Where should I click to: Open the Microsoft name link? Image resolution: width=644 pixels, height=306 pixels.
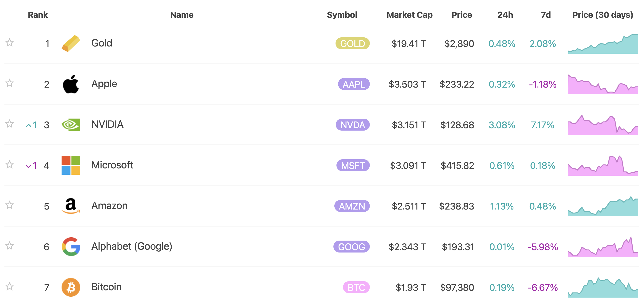pos(112,165)
